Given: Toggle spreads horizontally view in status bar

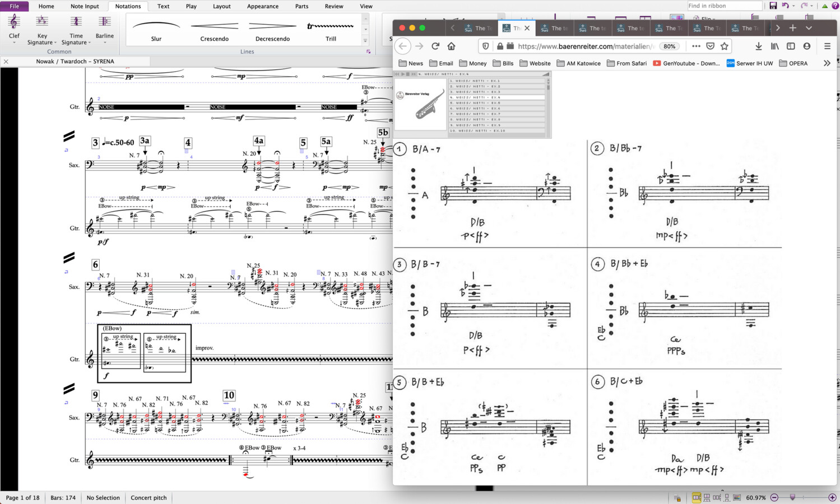Looking at the screenshot, I should (696, 497).
